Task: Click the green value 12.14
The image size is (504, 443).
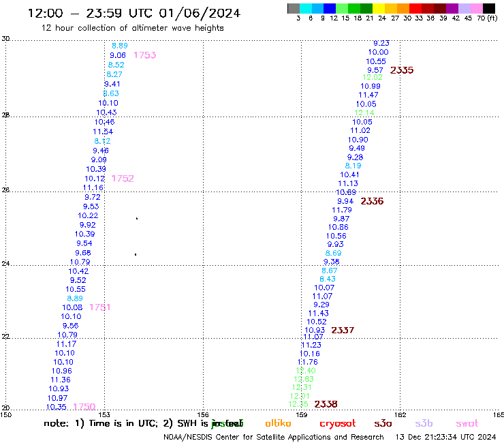Action: pyautogui.click(x=364, y=112)
